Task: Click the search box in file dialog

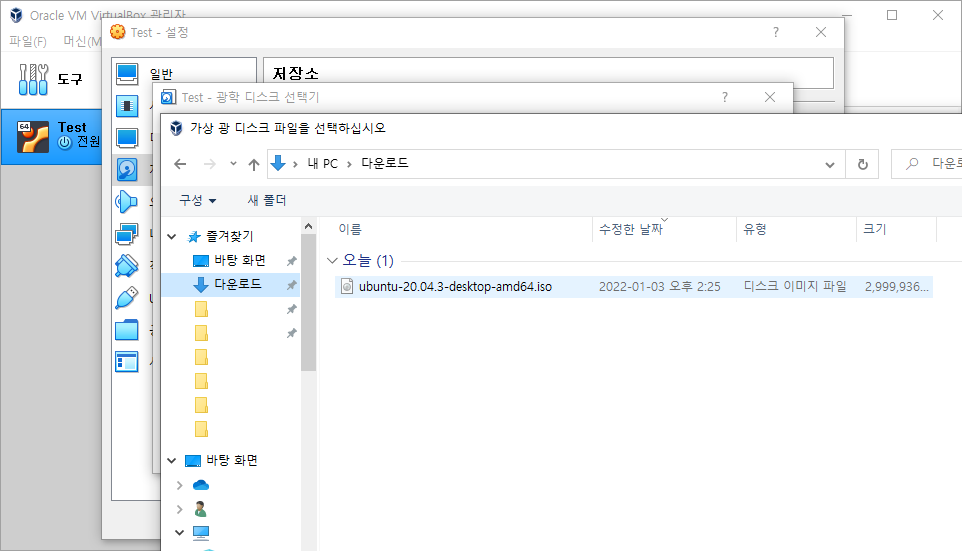Action: pos(926,164)
